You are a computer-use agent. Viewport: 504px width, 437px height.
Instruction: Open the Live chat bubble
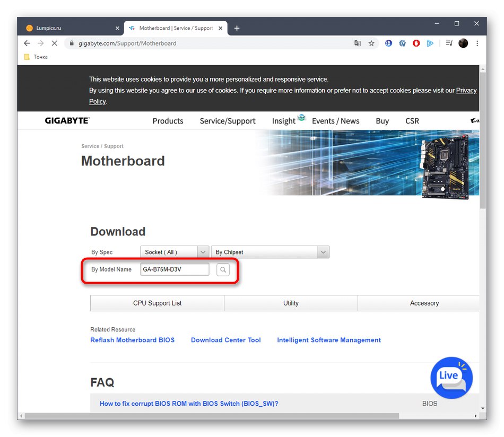(x=451, y=378)
